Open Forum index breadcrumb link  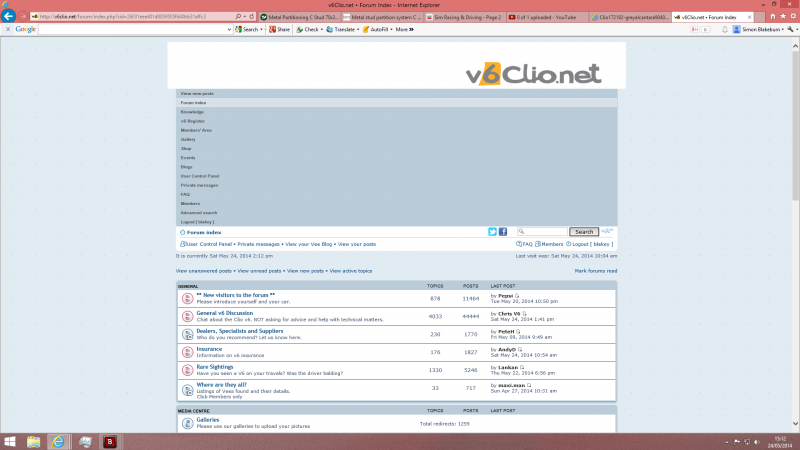(x=204, y=232)
